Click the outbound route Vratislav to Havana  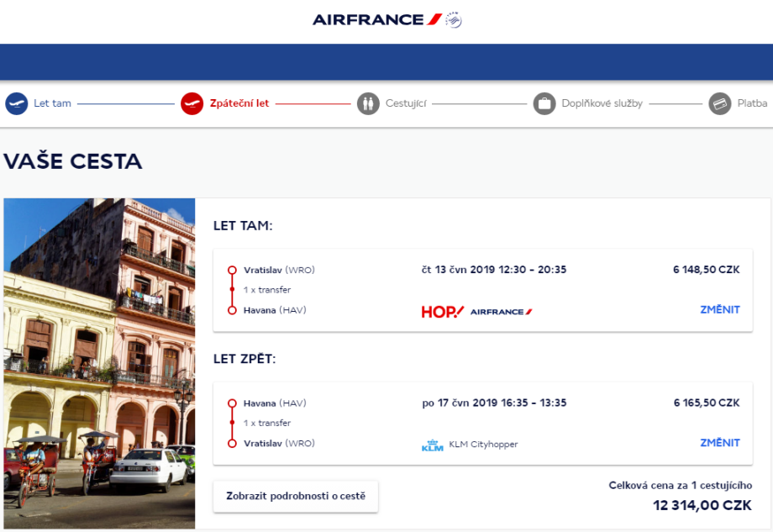click(279, 290)
